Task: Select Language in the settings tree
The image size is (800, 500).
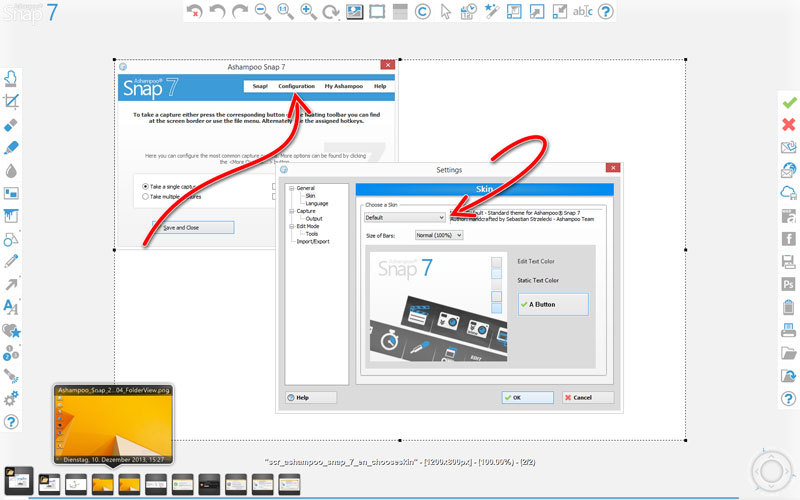Action: click(x=317, y=204)
